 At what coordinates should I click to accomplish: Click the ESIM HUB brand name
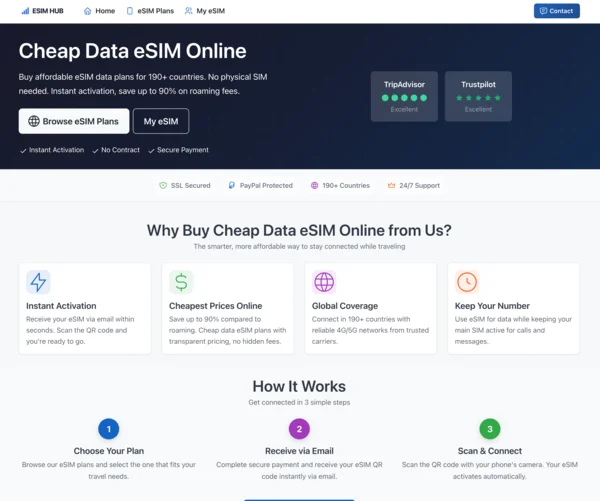pyautogui.click(x=48, y=11)
